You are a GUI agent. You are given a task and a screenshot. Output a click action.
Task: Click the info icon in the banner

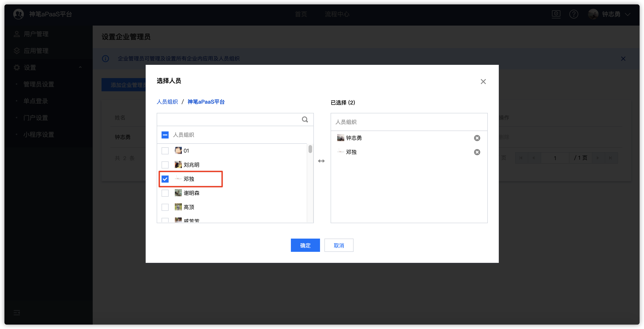coord(105,58)
